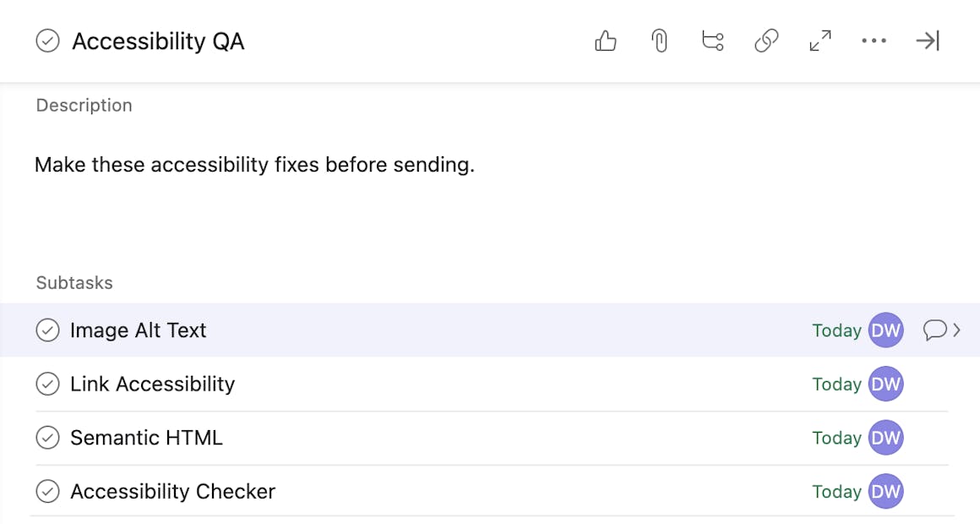Mark Accessibility QA as complete
Image resolution: width=980 pixels, height=524 pixels.
(x=48, y=41)
